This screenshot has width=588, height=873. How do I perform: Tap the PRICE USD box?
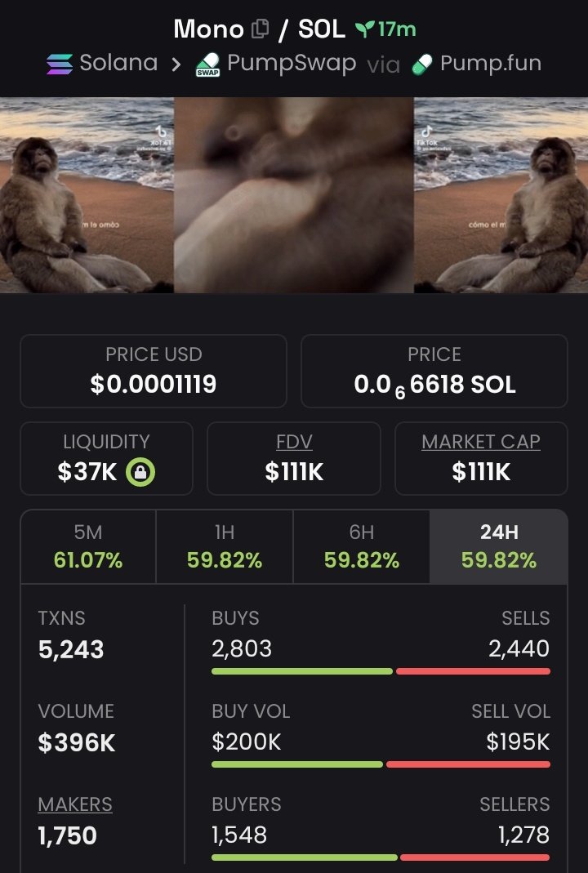[x=154, y=371]
